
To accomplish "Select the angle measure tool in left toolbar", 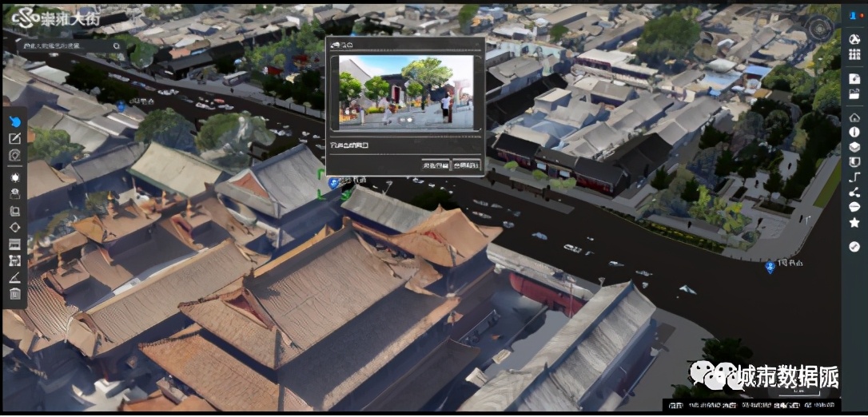I will (x=14, y=277).
